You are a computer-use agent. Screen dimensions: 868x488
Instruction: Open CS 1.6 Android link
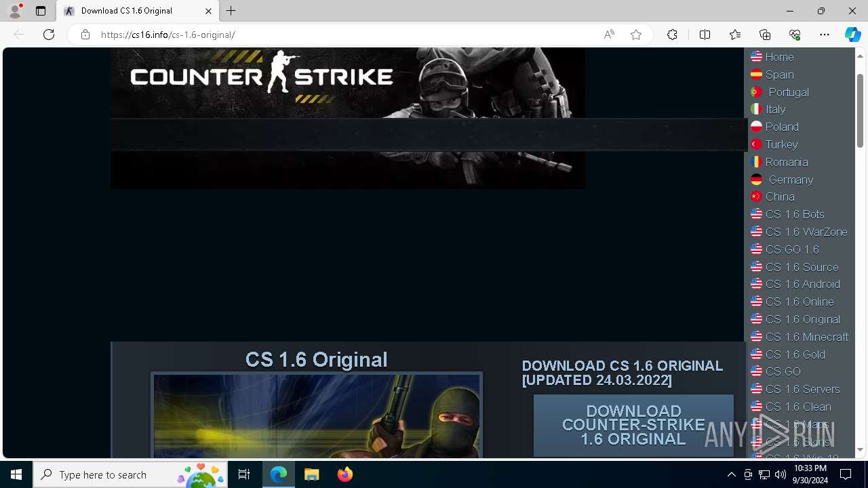coord(803,284)
